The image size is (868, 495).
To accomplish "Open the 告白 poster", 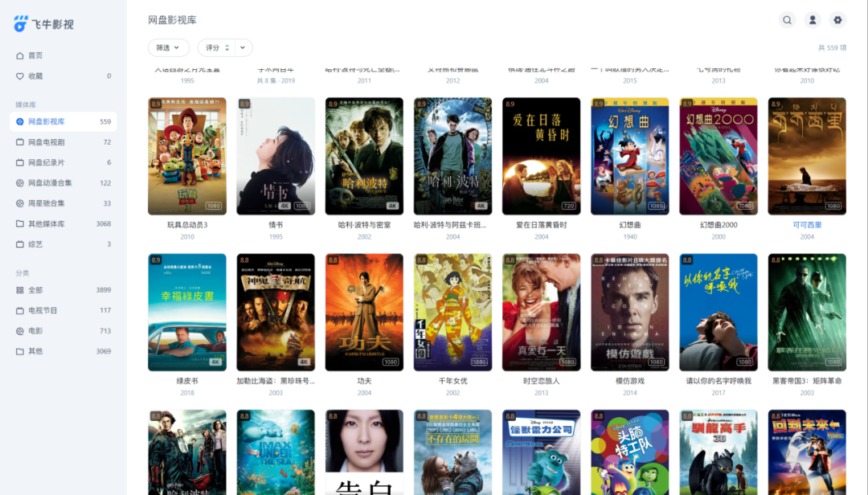I will click(364, 452).
